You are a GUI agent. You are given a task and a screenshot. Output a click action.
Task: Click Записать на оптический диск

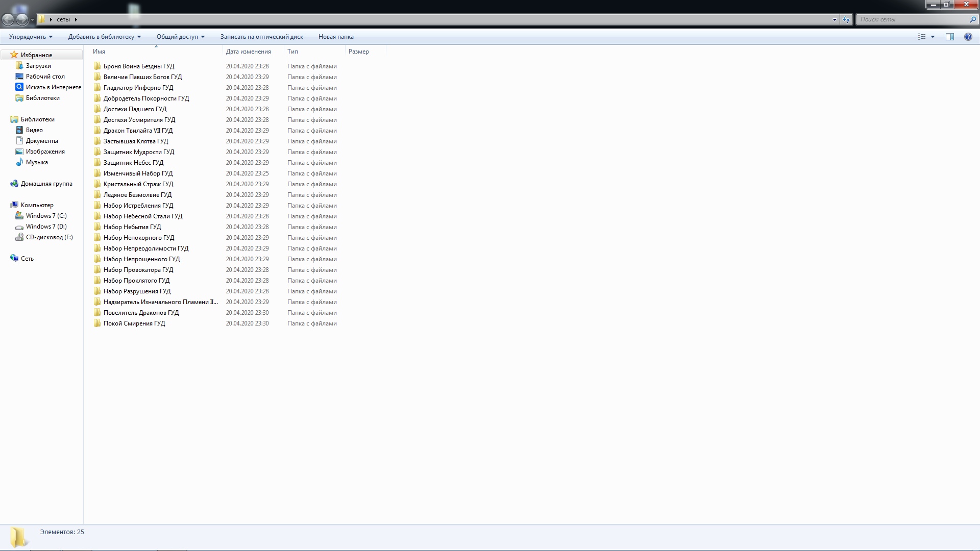coord(261,37)
